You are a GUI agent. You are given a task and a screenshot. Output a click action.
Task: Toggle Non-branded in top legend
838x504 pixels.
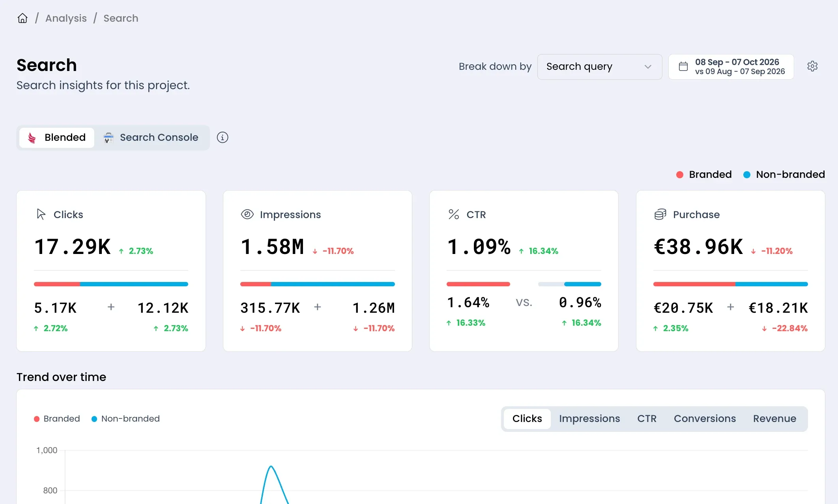(x=784, y=174)
